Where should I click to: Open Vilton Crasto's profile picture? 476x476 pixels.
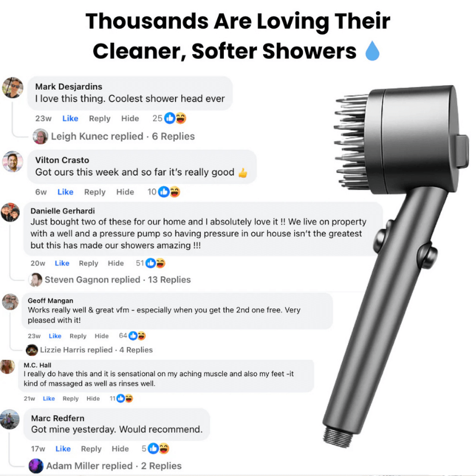tap(12, 161)
